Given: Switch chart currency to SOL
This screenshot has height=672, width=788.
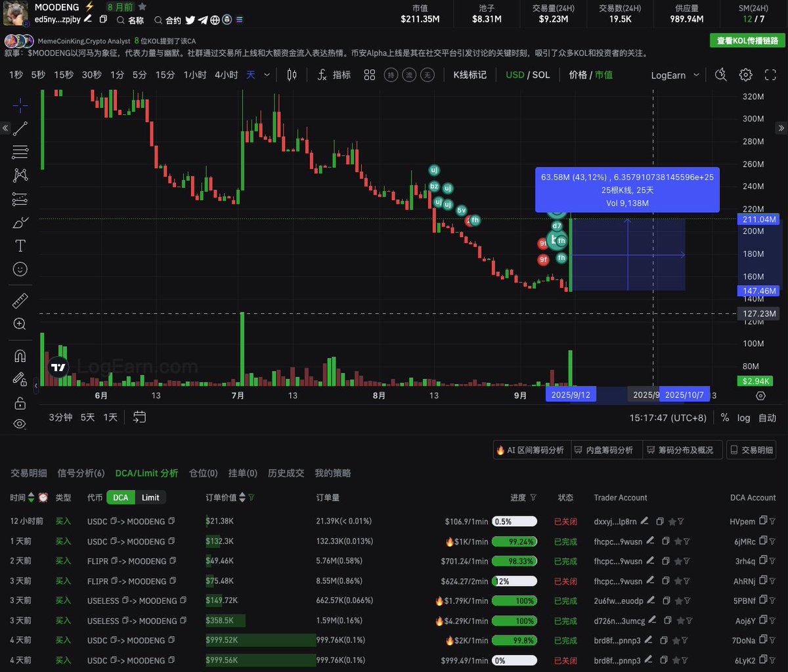Looking at the screenshot, I should coord(541,75).
